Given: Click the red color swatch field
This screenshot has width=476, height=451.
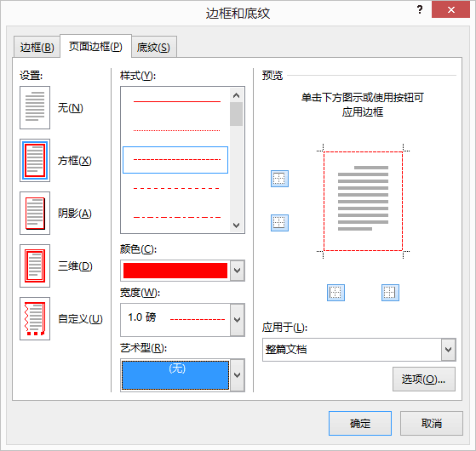Looking at the screenshot, I should coord(175,271).
